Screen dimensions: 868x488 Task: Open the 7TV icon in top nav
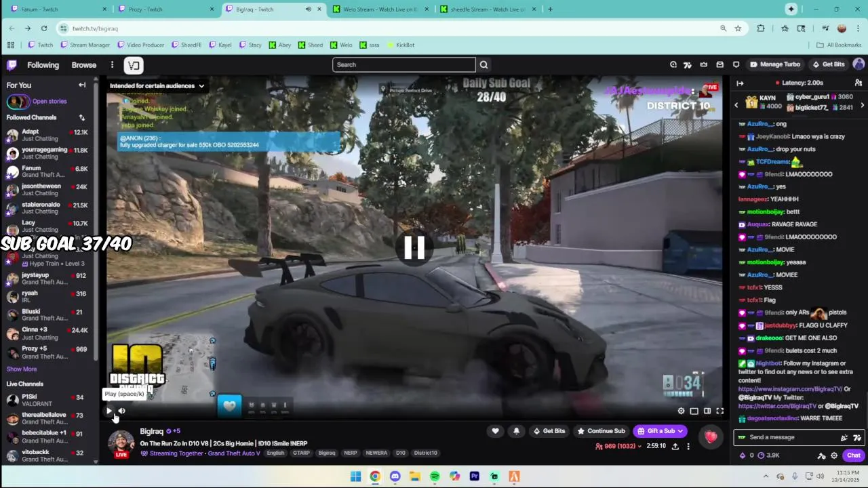click(688, 64)
